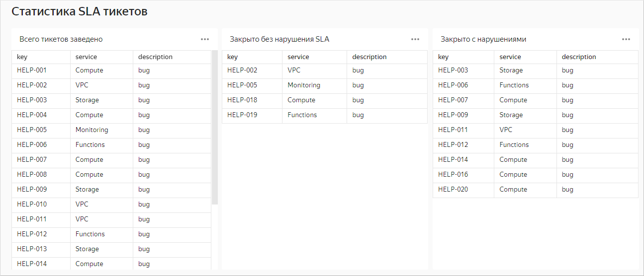Viewport: 644px width, 276px height.
Task: Click the Monitoring cell in the HELP-005 row of the first table
Action: [92, 130]
